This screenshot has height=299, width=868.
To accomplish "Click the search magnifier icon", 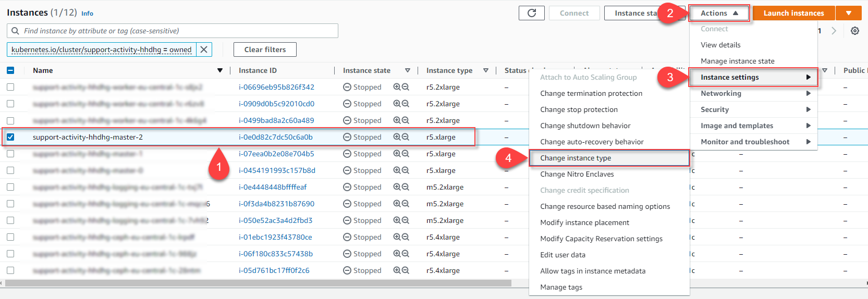I will (16, 31).
